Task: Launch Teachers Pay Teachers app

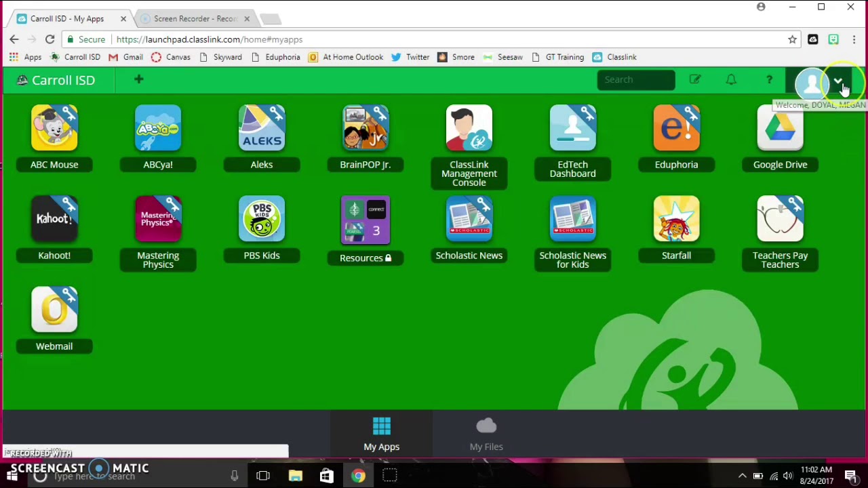Action: 781,219
